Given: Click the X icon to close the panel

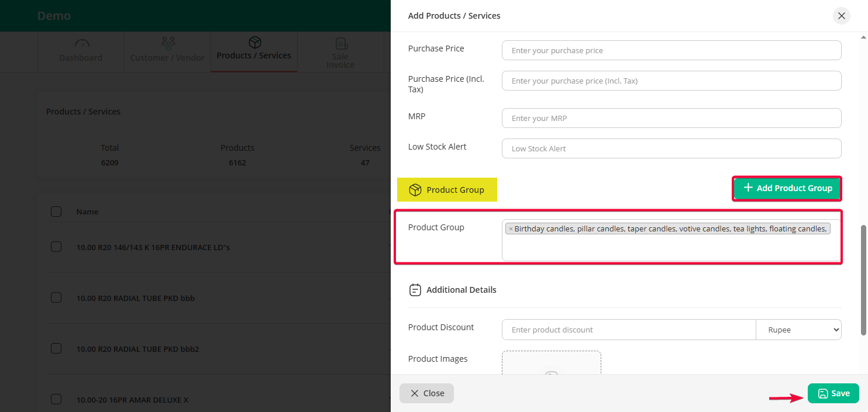Looking at the screenshot, I should coord(841,16).
